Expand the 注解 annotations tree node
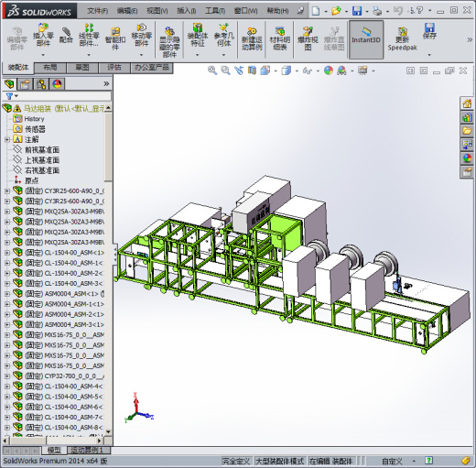The height and width of the screenshot is (468, 476). click(x=7, y=139)
